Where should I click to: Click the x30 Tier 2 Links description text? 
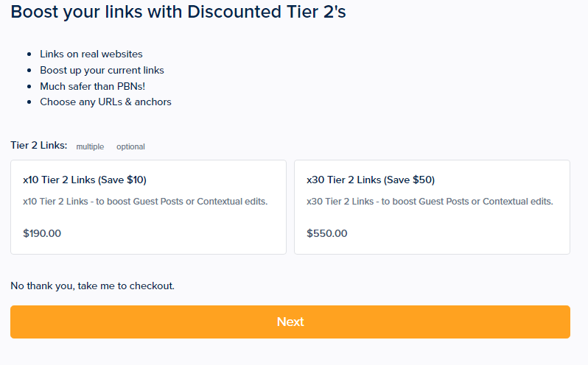(430, 202)
